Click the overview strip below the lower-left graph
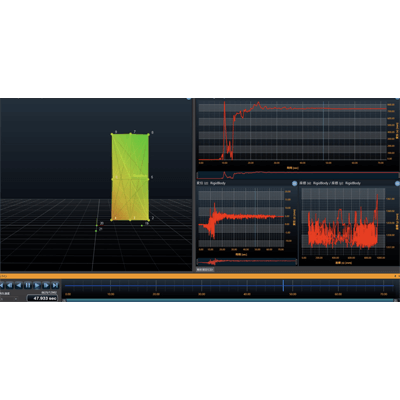The height and width of the screenshot is (400, 400). click(247, 262)
